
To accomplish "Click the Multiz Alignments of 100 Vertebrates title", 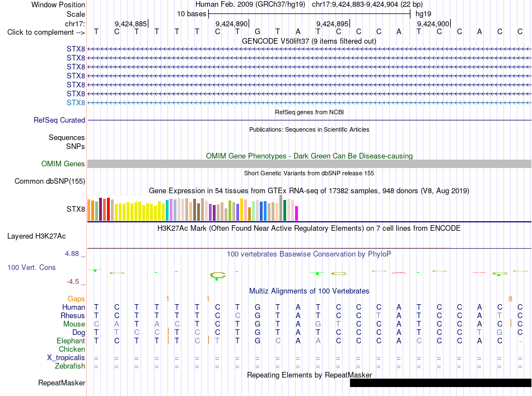I will [x=309, y=291].
